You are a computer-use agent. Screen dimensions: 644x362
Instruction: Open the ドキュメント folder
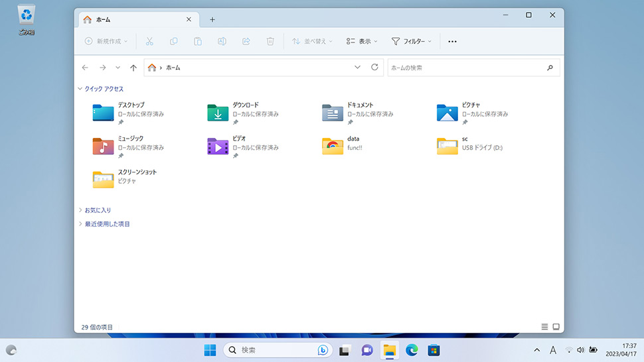(358, 113)
